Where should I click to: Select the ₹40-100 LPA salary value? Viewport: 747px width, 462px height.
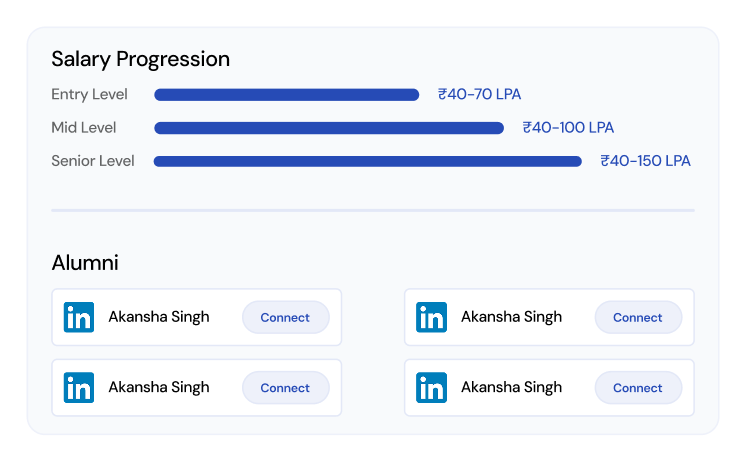coord(568,128)
